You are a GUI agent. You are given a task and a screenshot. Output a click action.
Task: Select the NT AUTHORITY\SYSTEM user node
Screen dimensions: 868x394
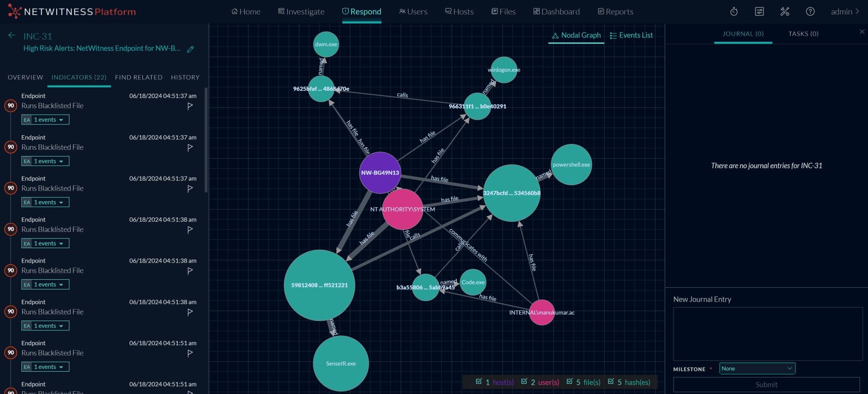click(402, 209)
